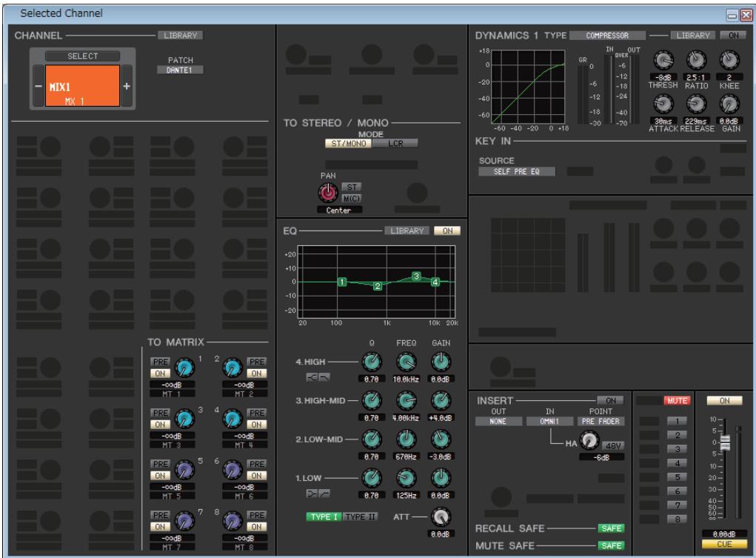Click the ATTACK knob in Dynamics 1

click(663, 104)
